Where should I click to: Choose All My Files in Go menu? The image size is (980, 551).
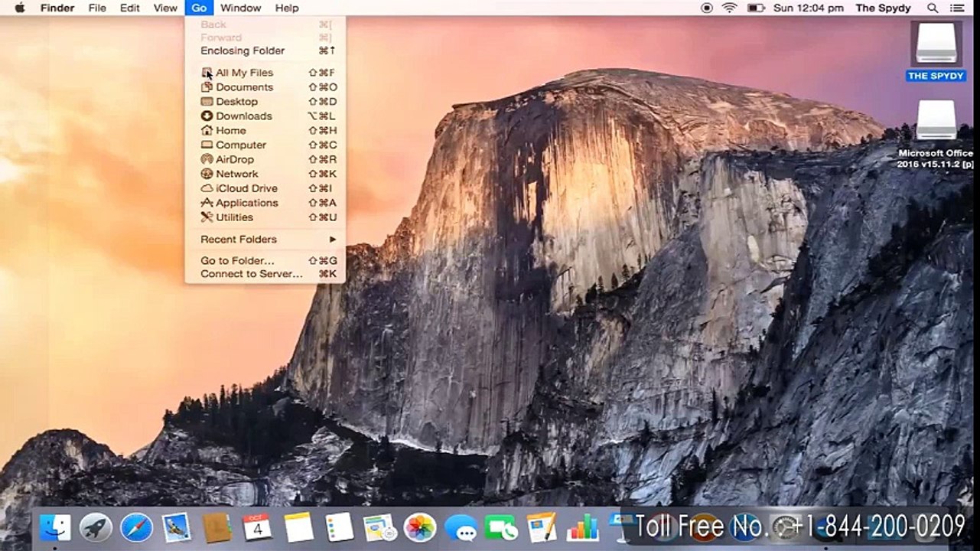tap(265, 73)
